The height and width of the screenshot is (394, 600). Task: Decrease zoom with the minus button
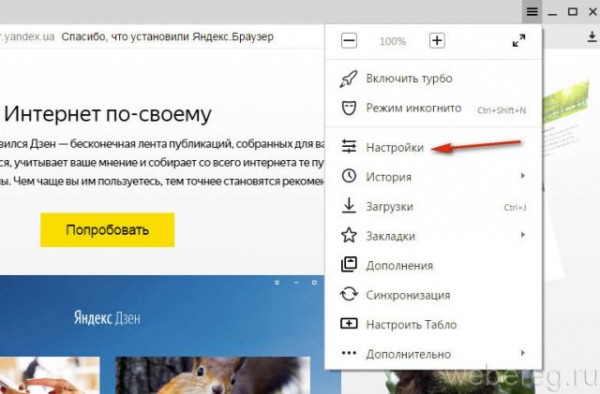click(x=349, y=41)
